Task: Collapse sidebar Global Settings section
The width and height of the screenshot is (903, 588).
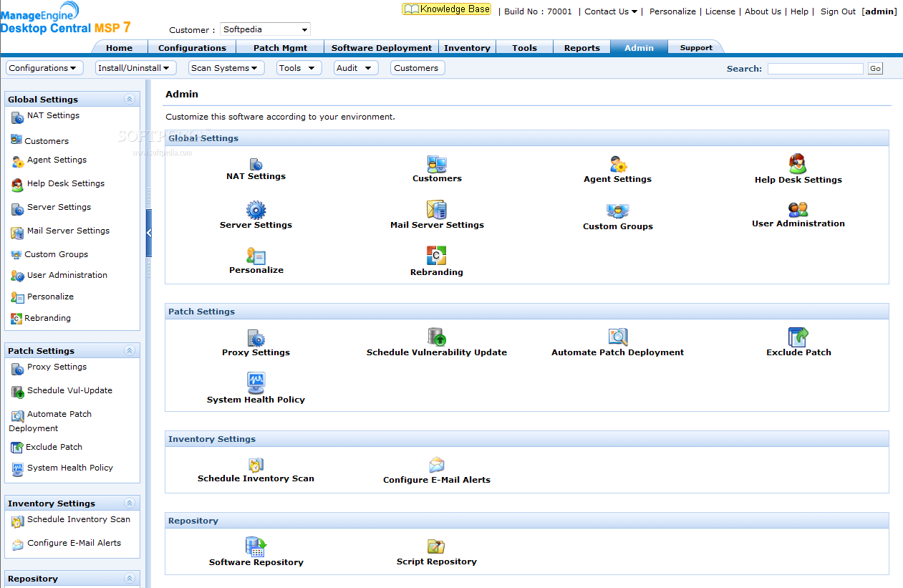Action: (130, 100)
